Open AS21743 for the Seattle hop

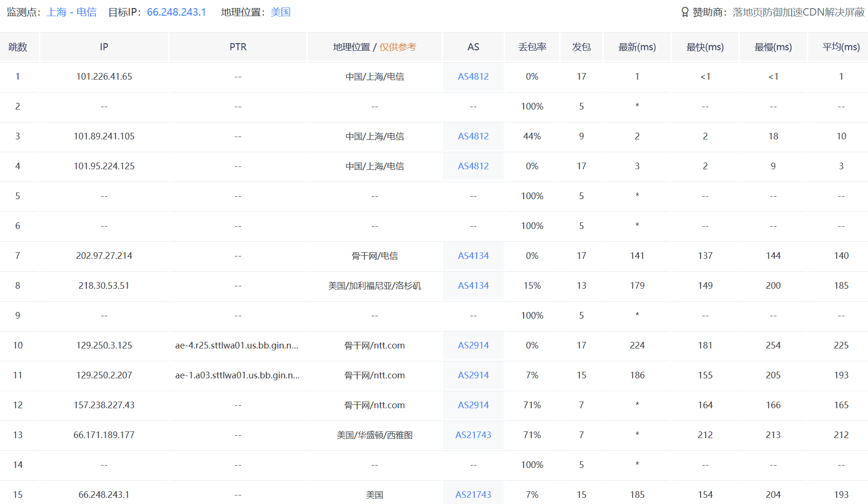[x=473, y=435]
